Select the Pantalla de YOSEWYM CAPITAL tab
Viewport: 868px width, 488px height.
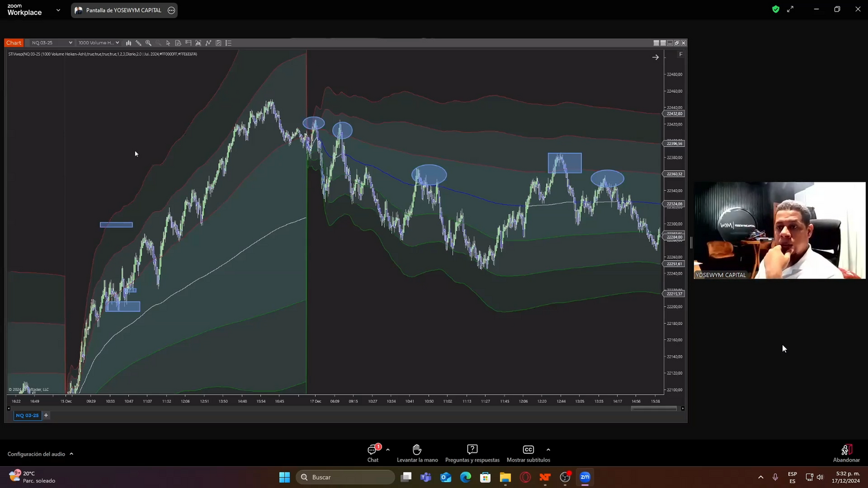point(123,10)
